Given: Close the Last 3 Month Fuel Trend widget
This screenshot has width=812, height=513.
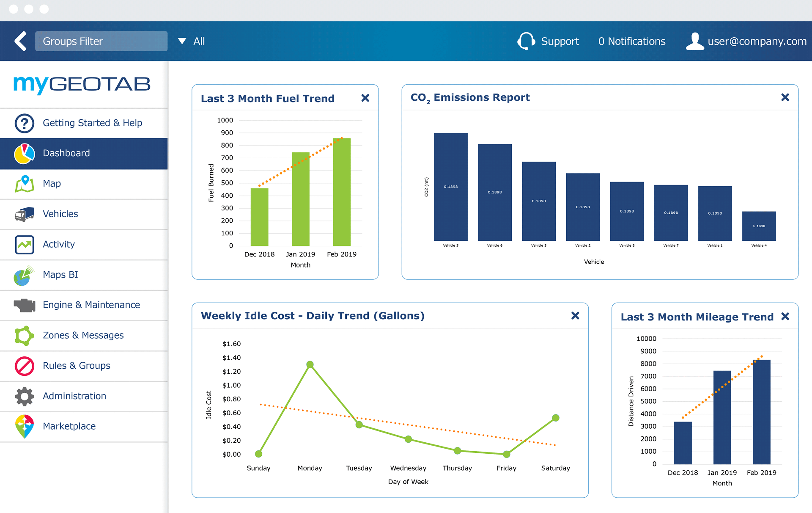Looking at the screenshot, I should point(365,98).
